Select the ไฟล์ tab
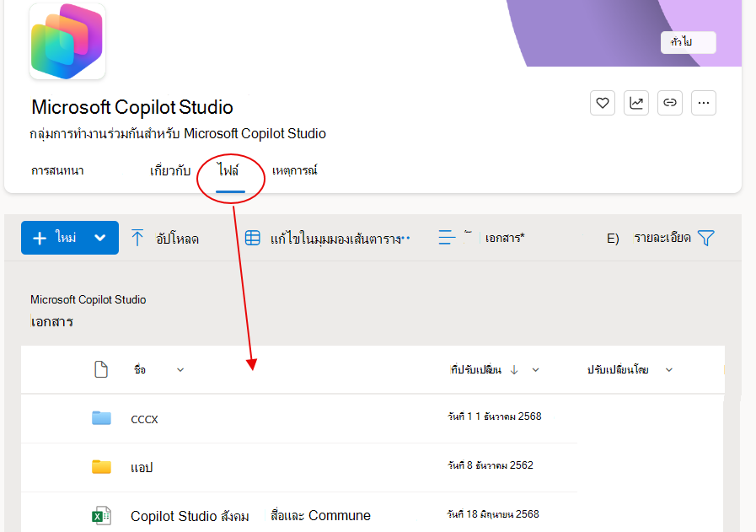Viewport: 756px width, 532px height. 228,171
